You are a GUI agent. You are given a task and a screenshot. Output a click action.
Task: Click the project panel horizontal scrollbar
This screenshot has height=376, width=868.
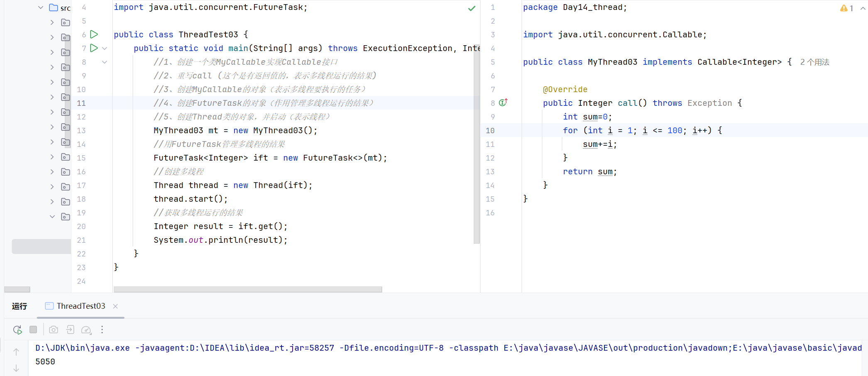click(x=17, y=289)
